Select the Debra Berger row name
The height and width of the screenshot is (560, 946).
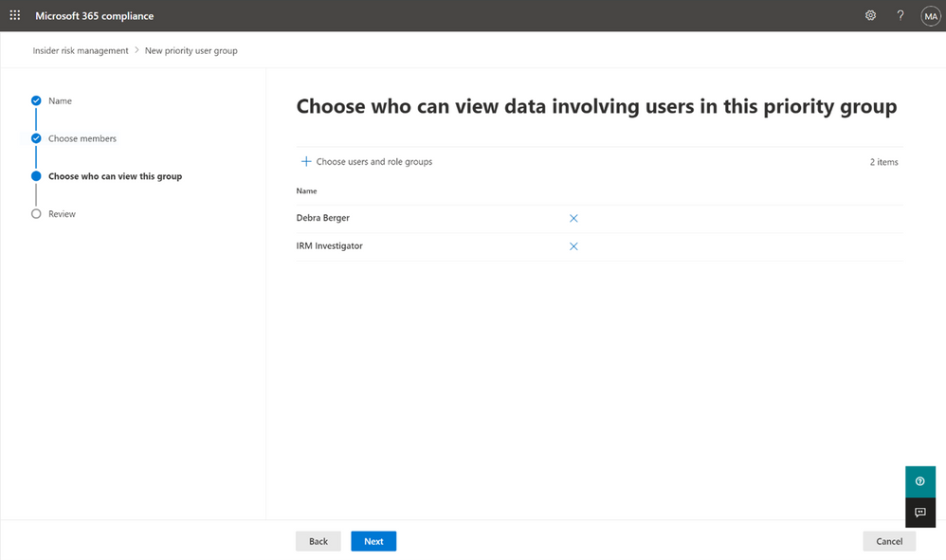(x=322, y=218)
